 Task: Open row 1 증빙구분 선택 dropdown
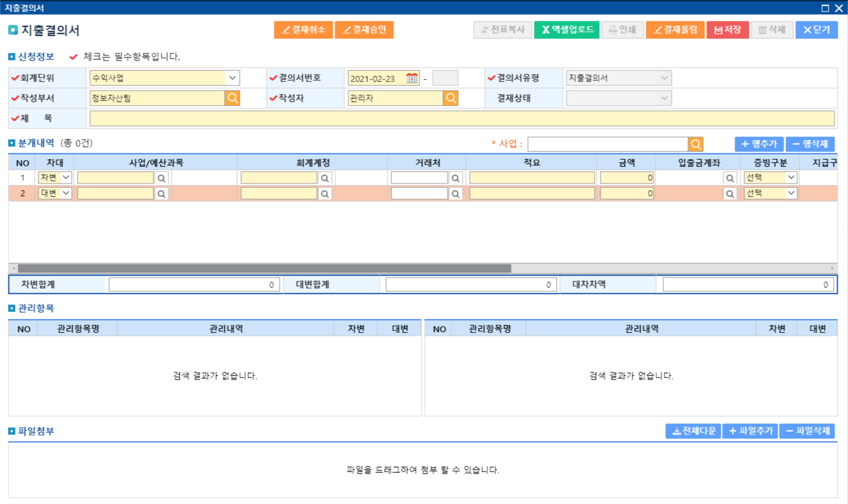pos(770,178)
